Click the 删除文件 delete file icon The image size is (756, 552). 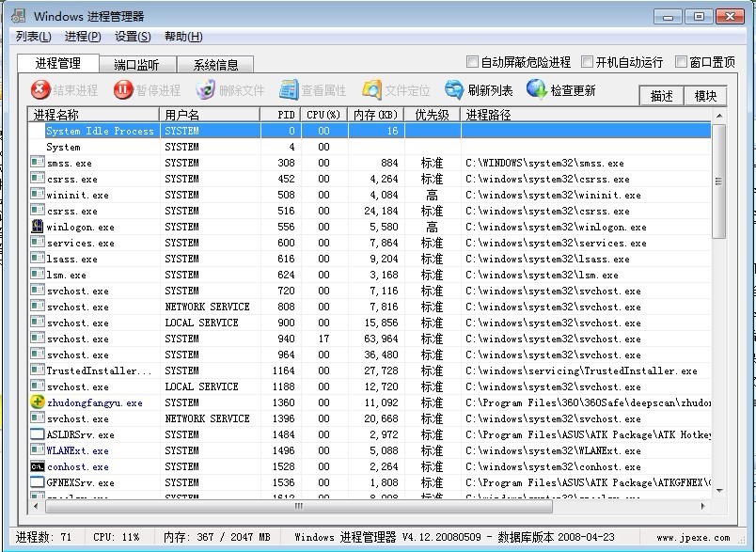[206, 90]
